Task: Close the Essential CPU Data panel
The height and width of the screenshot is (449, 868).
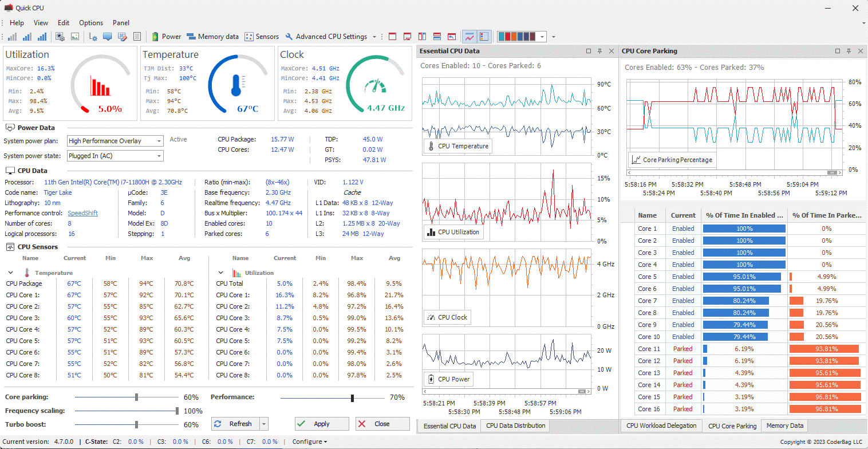Action: [x=611, y=51]
